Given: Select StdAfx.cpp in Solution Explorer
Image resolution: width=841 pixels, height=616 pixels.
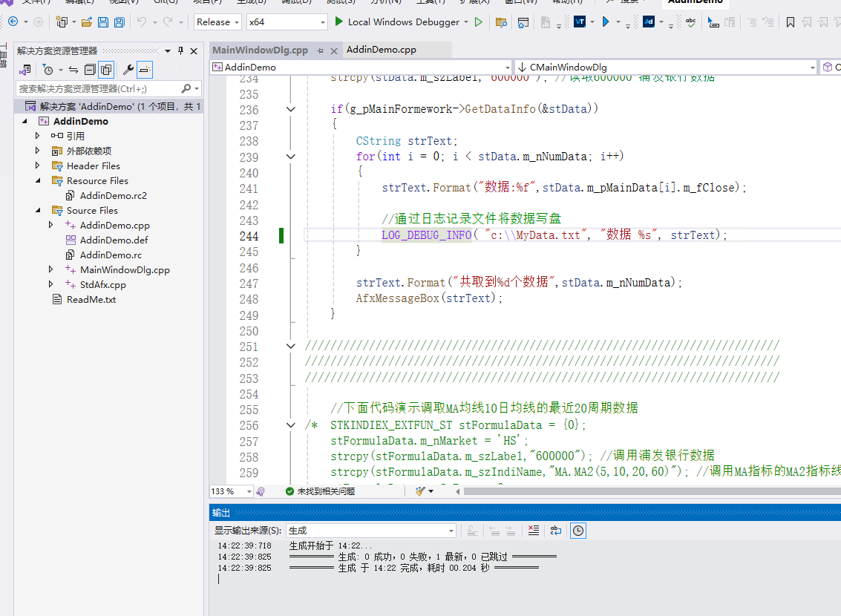Looking at the screenshot, I should [102, 285].
